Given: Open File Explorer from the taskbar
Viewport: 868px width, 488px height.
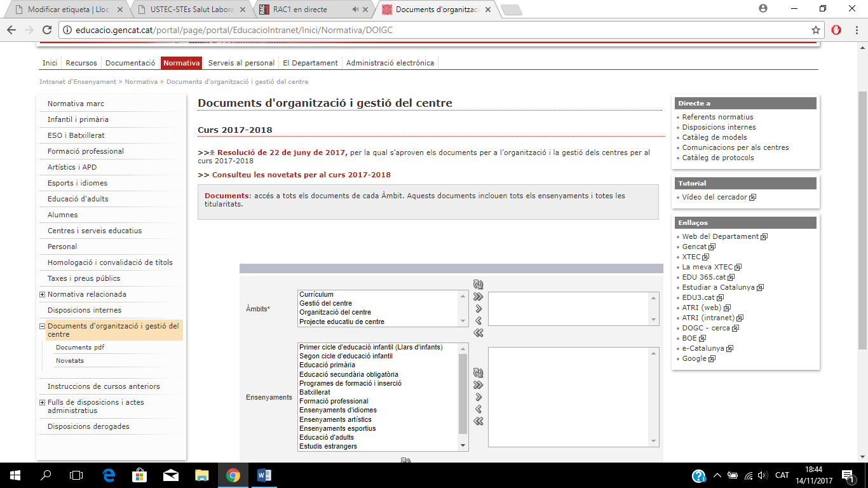Looking at the screenshot, I should (x=201, y=475).
